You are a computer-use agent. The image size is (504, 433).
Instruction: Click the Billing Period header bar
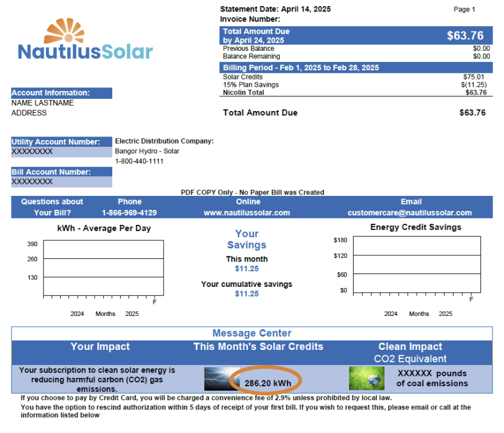click(x=355, y=67)
